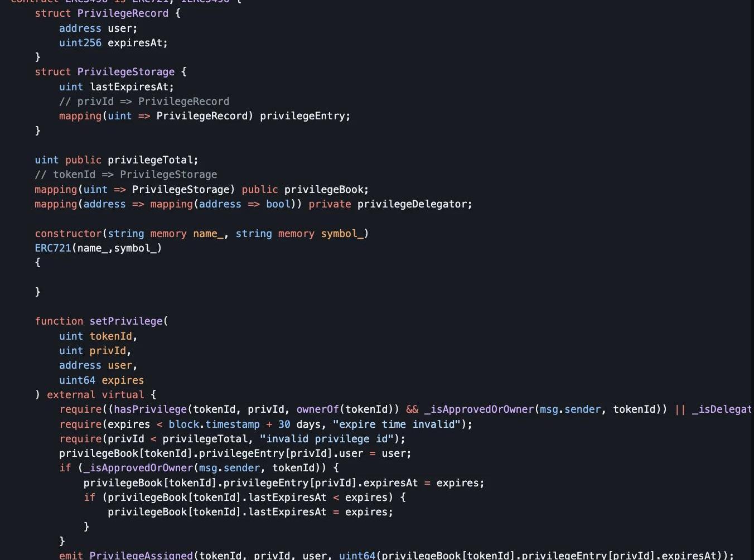
Task: Click the address user field in PrivilegeRecord
Action: 98,28
